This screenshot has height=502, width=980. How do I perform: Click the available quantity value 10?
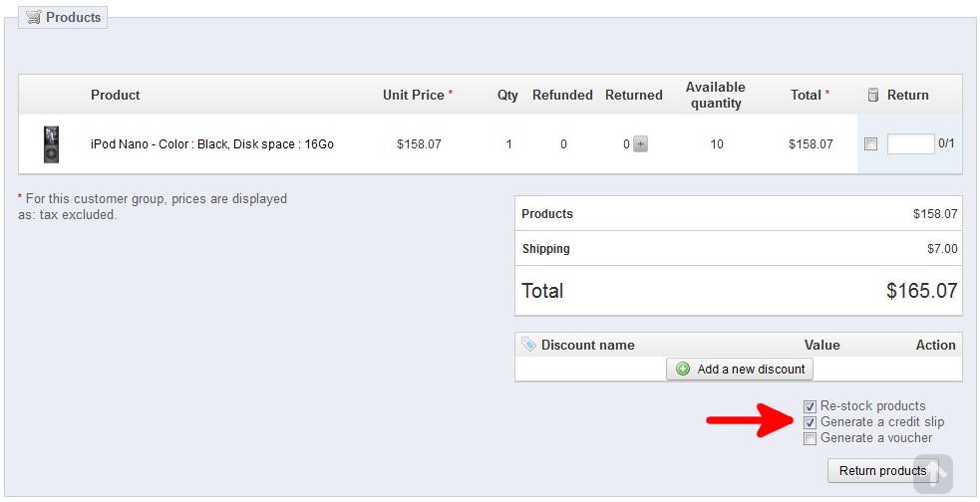(x=716, y=144)
